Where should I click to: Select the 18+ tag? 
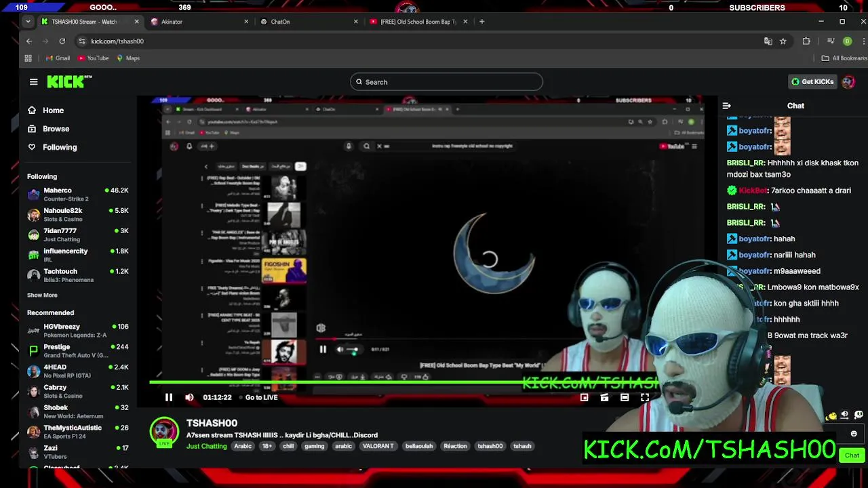(x=267, y=446)
